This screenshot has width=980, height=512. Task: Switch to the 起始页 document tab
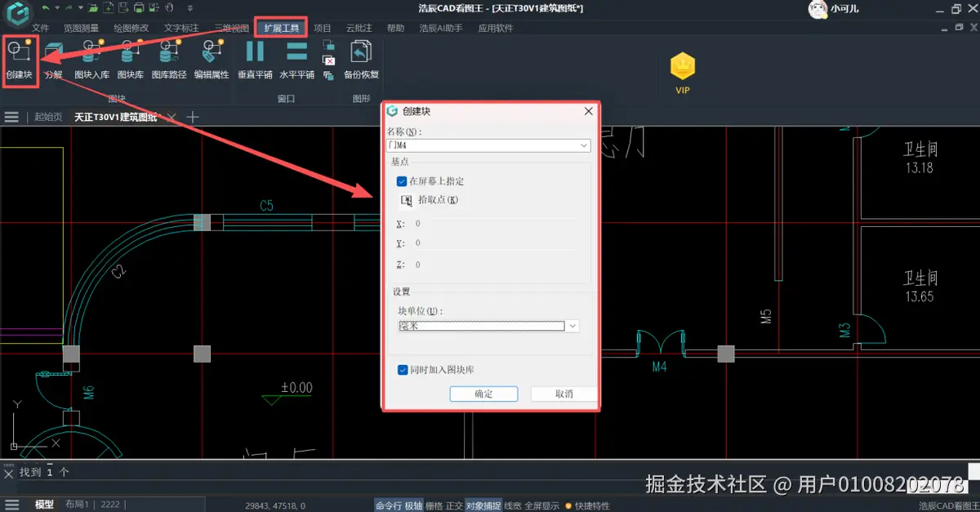[x=48, y=117]
